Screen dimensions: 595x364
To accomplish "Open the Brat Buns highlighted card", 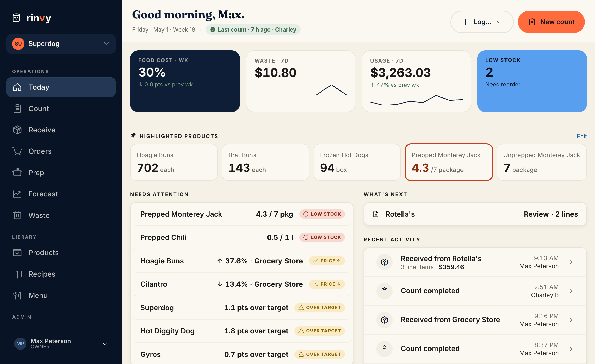I will click(x=265, y=162).
